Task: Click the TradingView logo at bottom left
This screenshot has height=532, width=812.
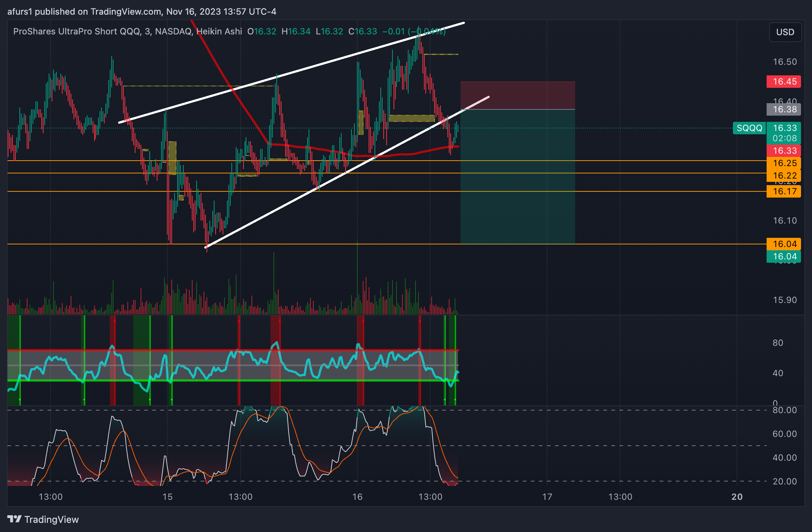Action: 43,519
